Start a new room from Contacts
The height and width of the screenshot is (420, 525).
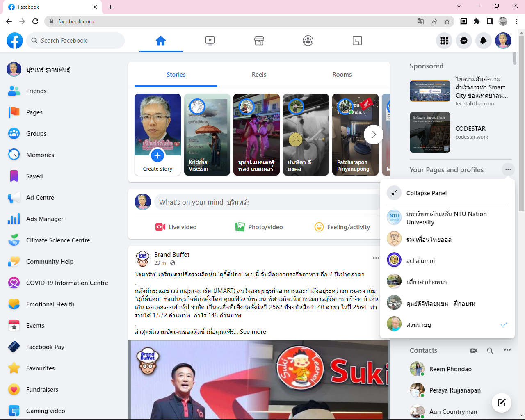point(474,350)
